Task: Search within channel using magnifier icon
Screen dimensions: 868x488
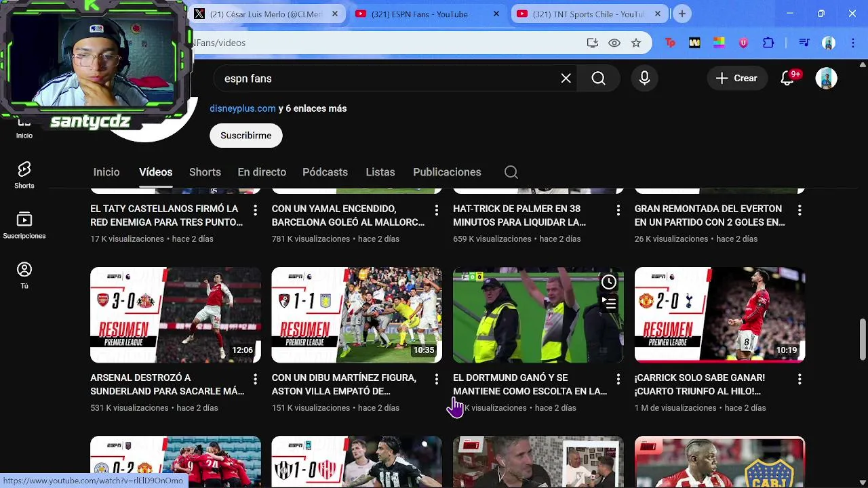Action: (x=511, y=172)
